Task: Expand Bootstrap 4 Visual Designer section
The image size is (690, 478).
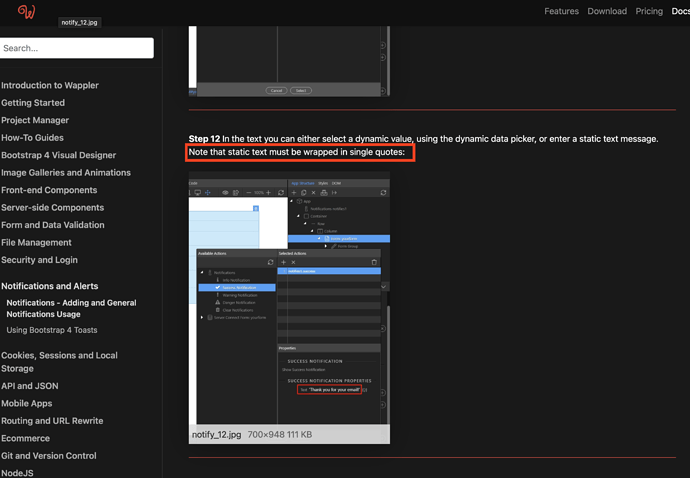Action: click(x=58, y=155)
